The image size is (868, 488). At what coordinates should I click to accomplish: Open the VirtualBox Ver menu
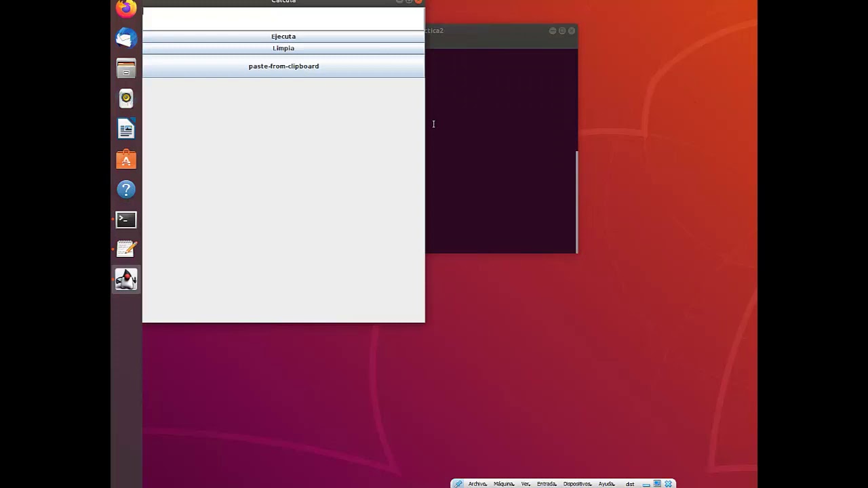526,484
